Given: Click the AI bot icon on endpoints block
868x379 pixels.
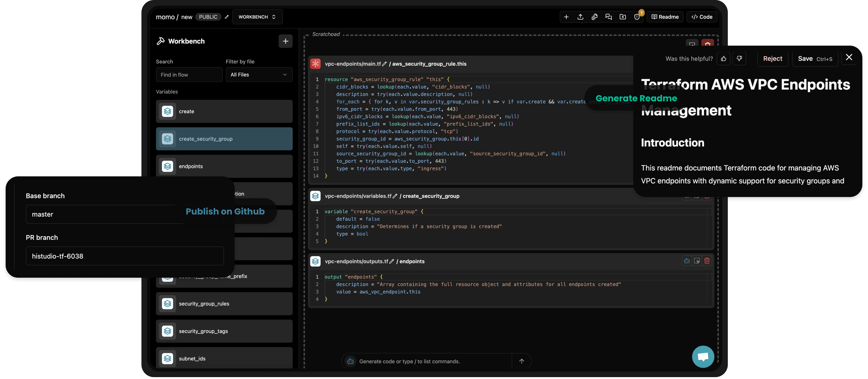Looking at the screenshot, I should 687,261.
